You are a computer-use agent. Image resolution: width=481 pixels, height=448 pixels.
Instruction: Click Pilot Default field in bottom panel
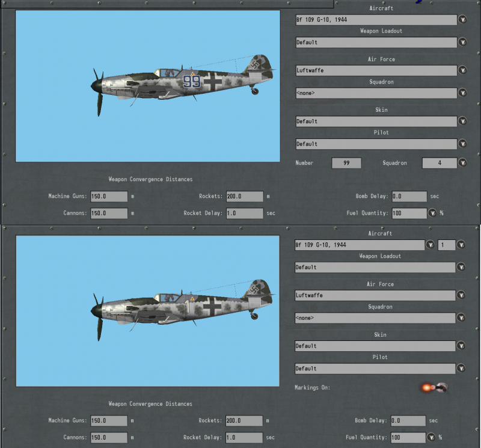375,369
